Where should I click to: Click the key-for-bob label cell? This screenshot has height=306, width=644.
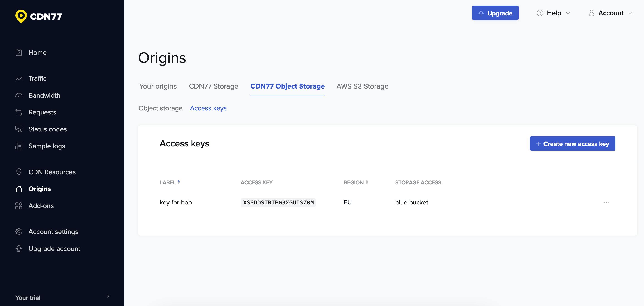175,202
